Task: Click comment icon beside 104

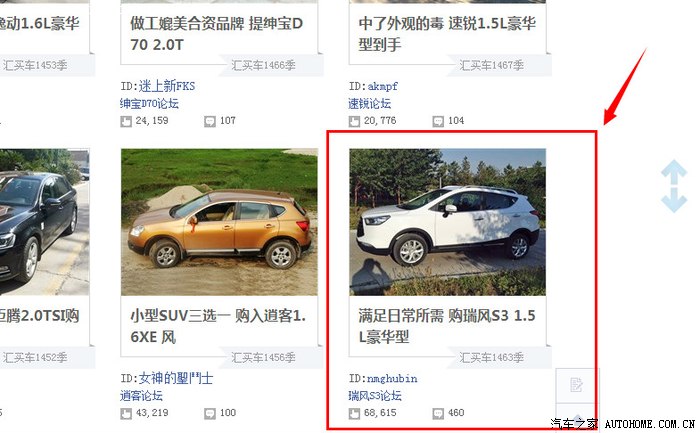Action: pyautogui.click(x=438, y=121)
